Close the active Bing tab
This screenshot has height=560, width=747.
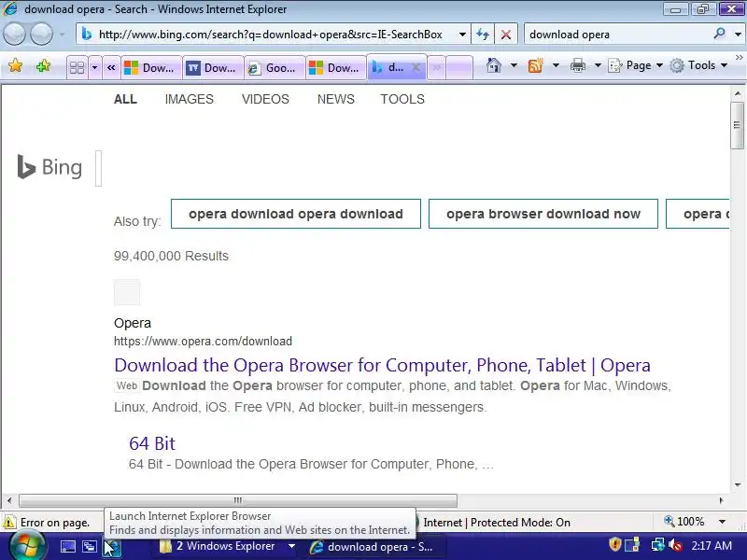click(x=416, y=67)
